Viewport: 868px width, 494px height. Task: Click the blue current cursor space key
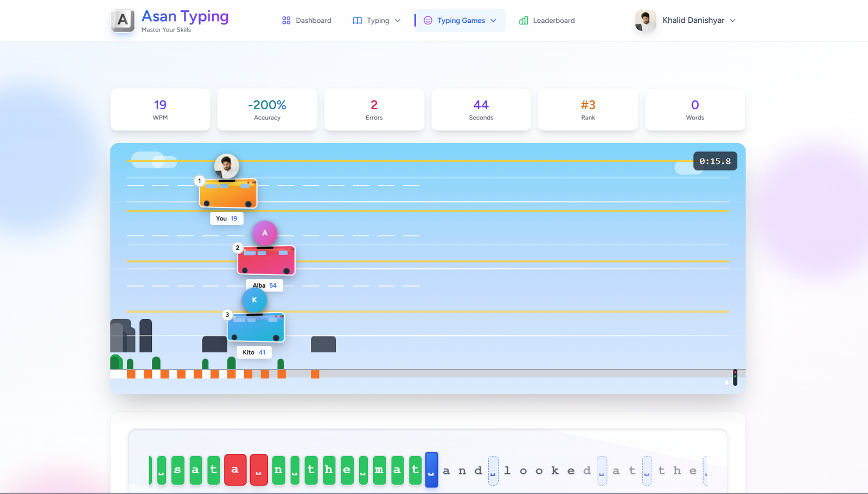coord(431,470)
